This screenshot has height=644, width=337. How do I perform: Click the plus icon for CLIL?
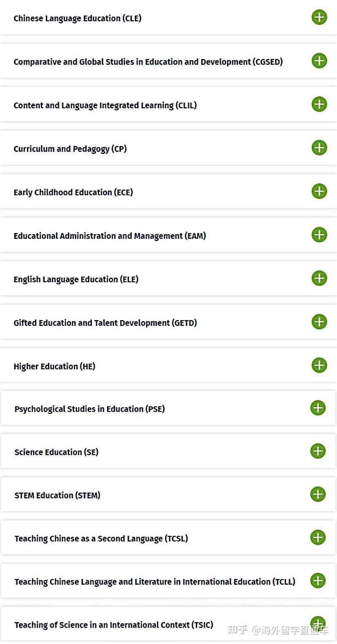(x=319, y=104)
